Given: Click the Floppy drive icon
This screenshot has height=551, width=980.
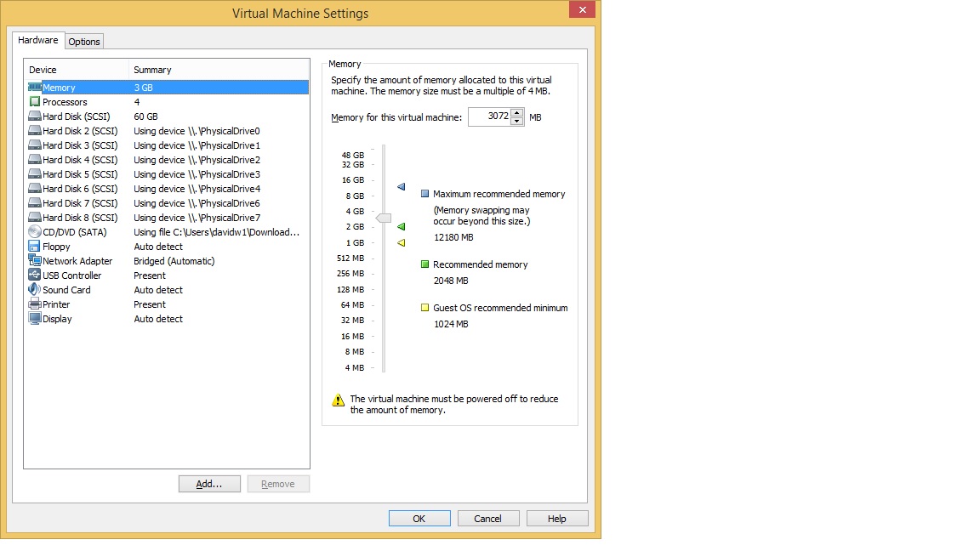Looking at the screenshot, I should 35,247.
